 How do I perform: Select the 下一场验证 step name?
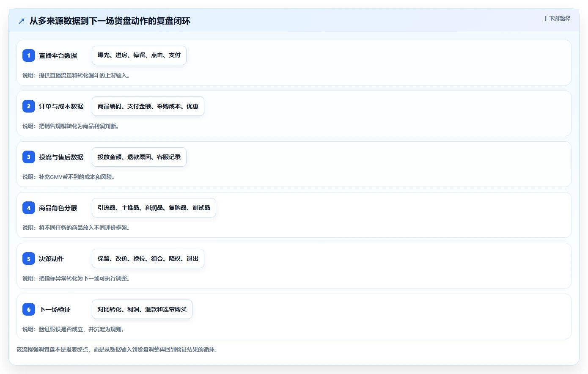(55, 309)
